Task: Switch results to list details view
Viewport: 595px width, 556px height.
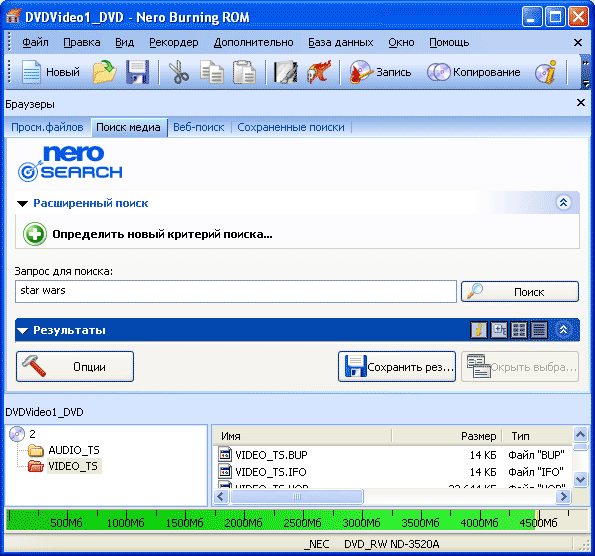Action: point(539,330)
